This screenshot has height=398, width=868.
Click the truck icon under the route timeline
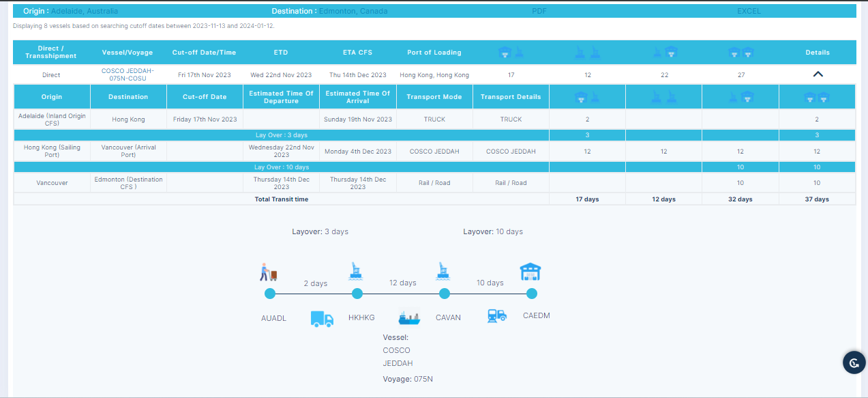pos(321,319)
